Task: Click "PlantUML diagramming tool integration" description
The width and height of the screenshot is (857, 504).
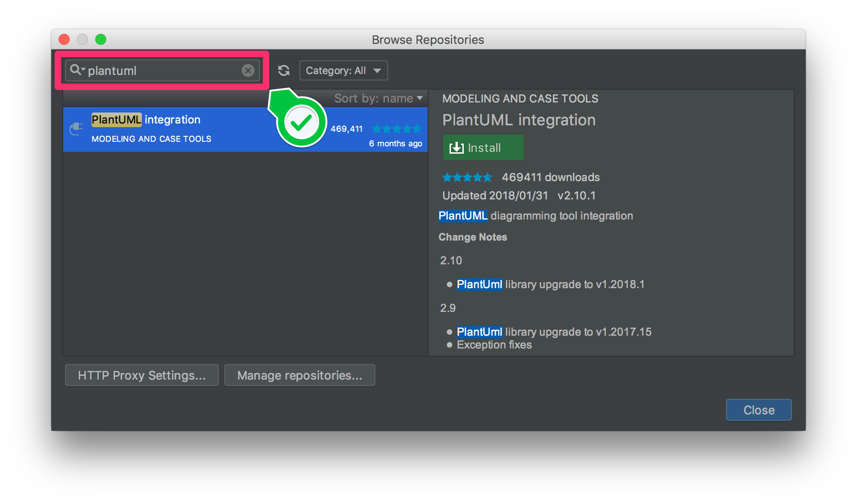Action: point(536,215)
